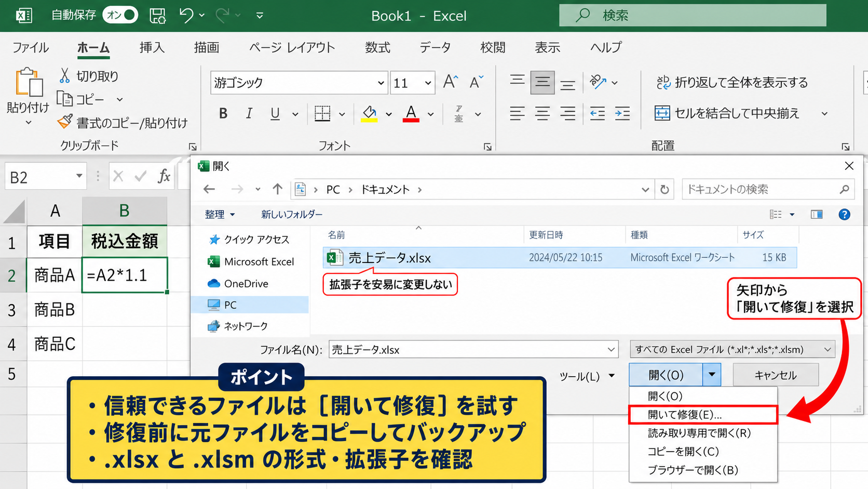This screenshot has width=868, height=489.
Task: Switch to the 数式 ribbon tab
Action: click(x=377, y=47)
